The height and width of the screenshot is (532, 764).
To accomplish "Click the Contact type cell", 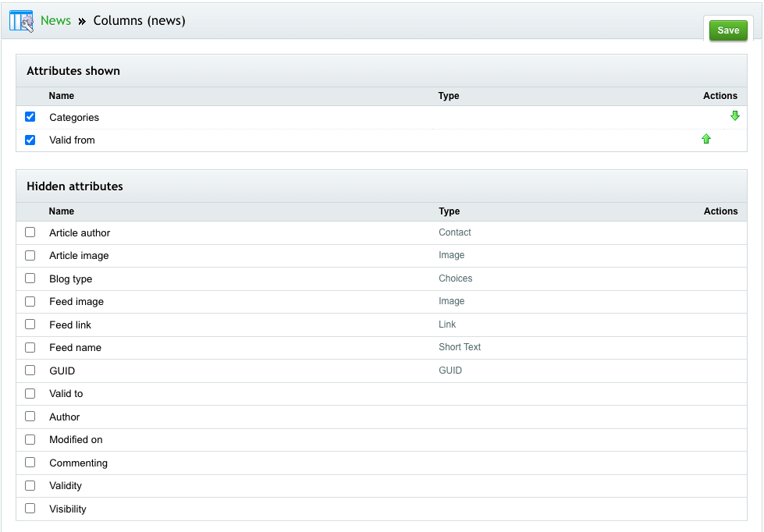I will point(455,232).
